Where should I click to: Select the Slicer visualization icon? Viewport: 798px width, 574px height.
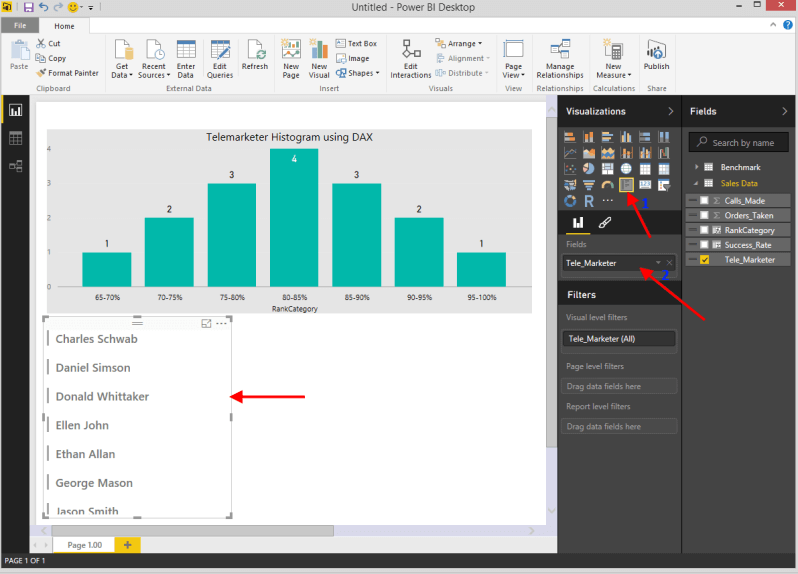point(627,185)
